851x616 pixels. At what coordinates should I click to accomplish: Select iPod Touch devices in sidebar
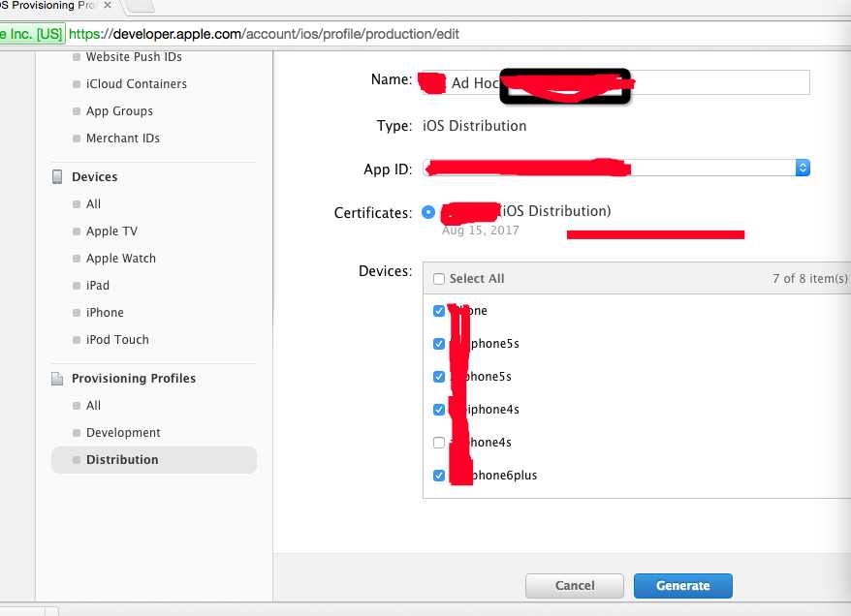pos(117,339)
